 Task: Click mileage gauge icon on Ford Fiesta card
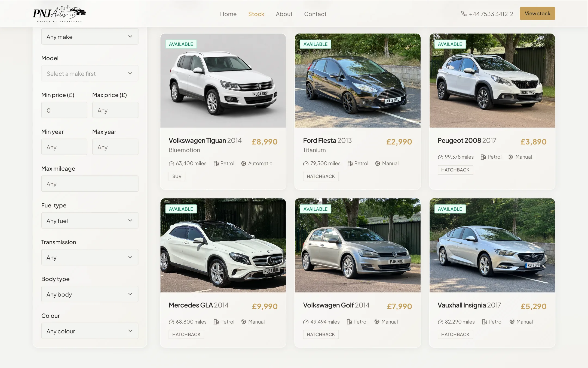(306, 164)
